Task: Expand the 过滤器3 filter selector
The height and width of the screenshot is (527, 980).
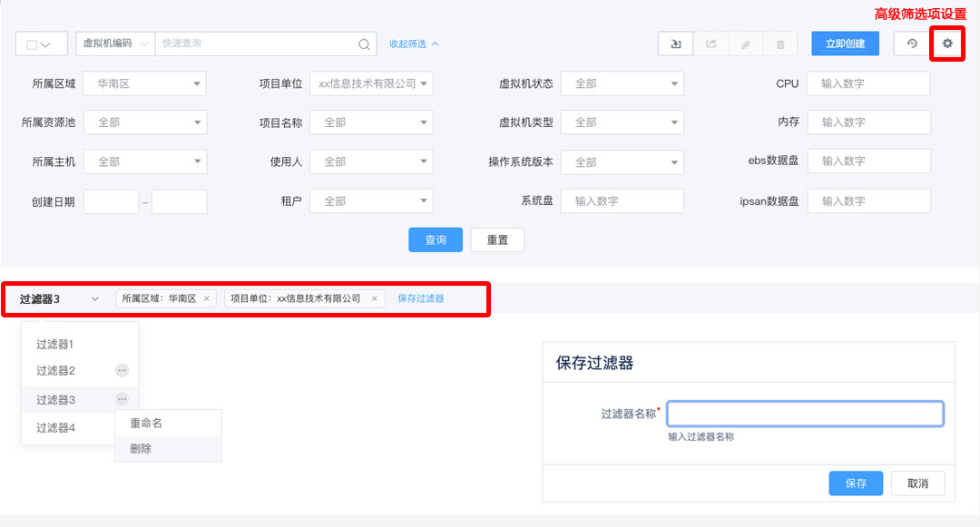Action: tap(94, 298)
